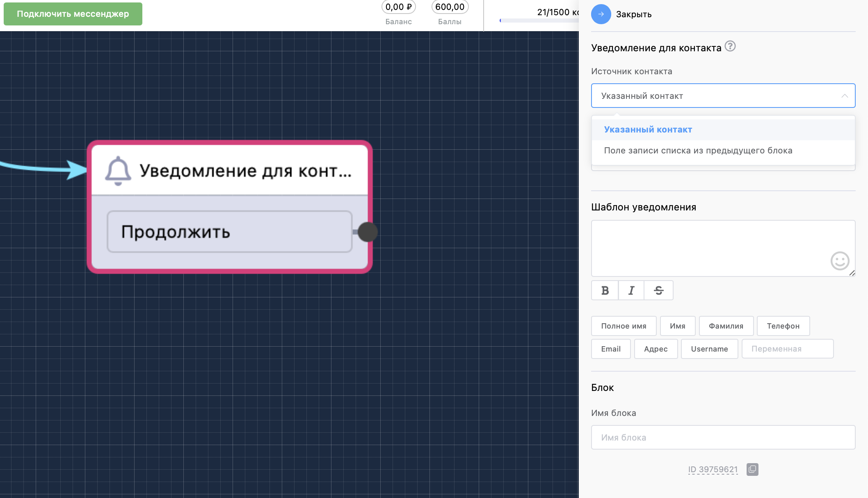868x498 pixels.
Task: Click the 21/1500 progress bar
Action: coord(537,20)
